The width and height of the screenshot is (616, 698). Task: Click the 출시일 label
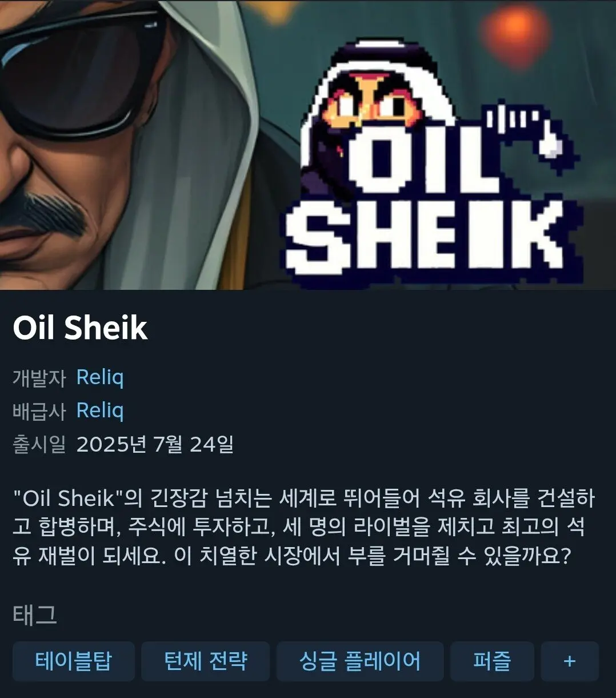click(39, 444)
